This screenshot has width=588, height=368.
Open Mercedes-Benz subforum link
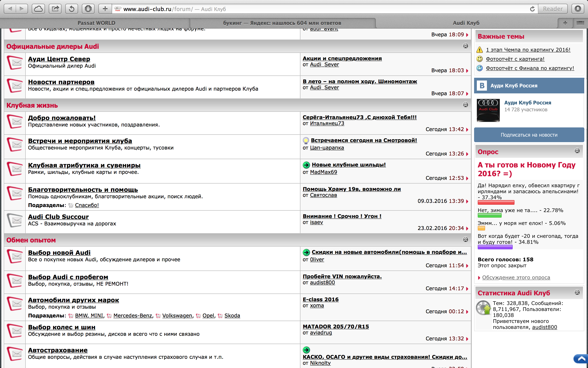pyautogui.click(x=133, y=316)
